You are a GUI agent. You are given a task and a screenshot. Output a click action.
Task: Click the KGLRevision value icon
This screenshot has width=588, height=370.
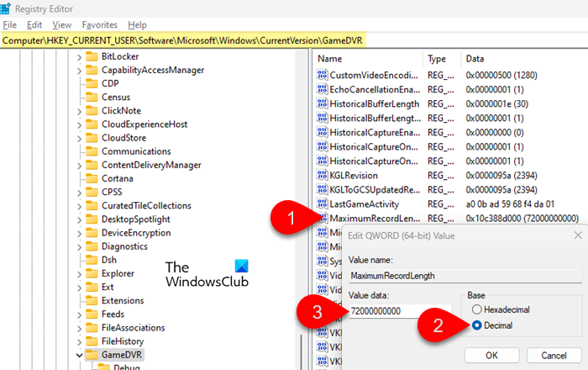[322, 175]
